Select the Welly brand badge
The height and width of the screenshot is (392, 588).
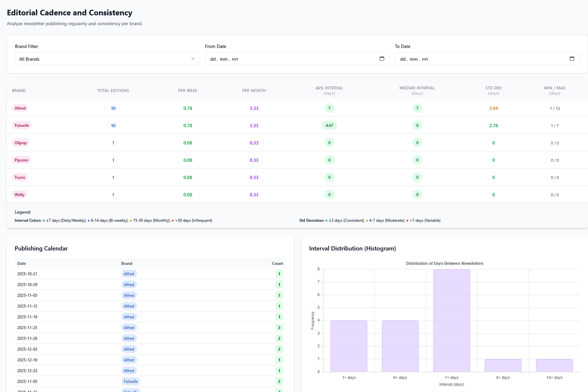tap(19, 195)
